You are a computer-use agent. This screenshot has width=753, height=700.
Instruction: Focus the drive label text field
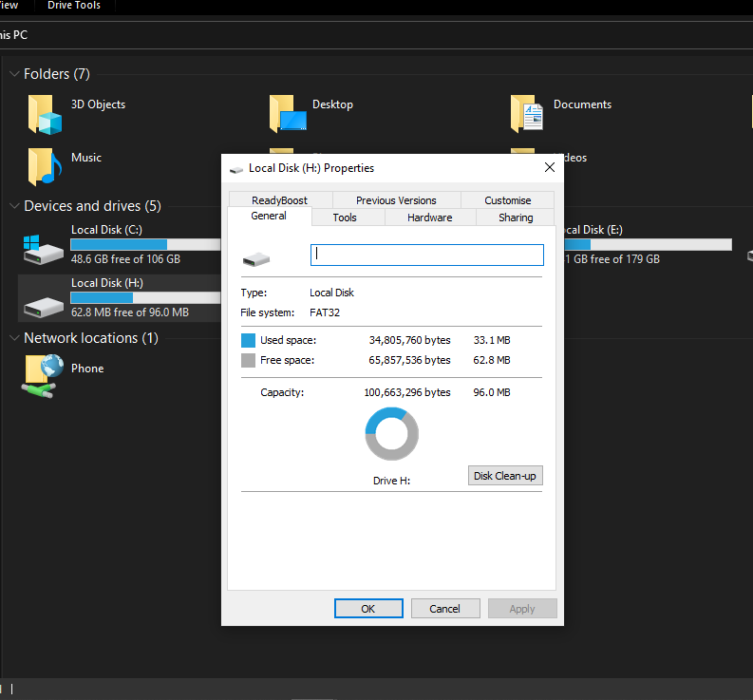[427, 255]
